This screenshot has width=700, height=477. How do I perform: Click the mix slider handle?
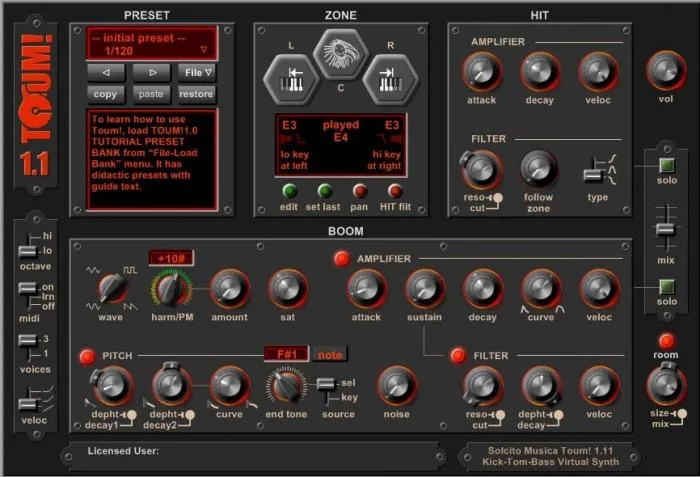point(665,229)
